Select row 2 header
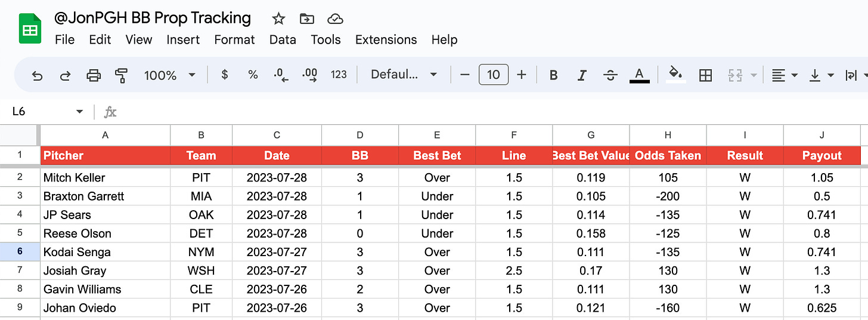 coord(20,177)
